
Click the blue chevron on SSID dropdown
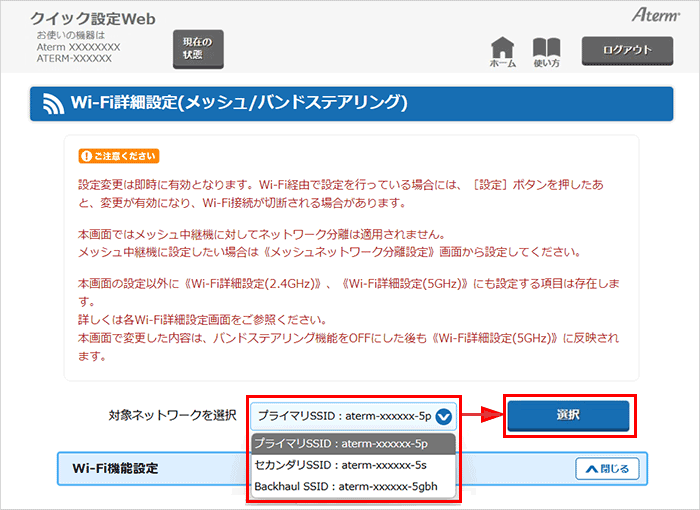pos(445,416)
